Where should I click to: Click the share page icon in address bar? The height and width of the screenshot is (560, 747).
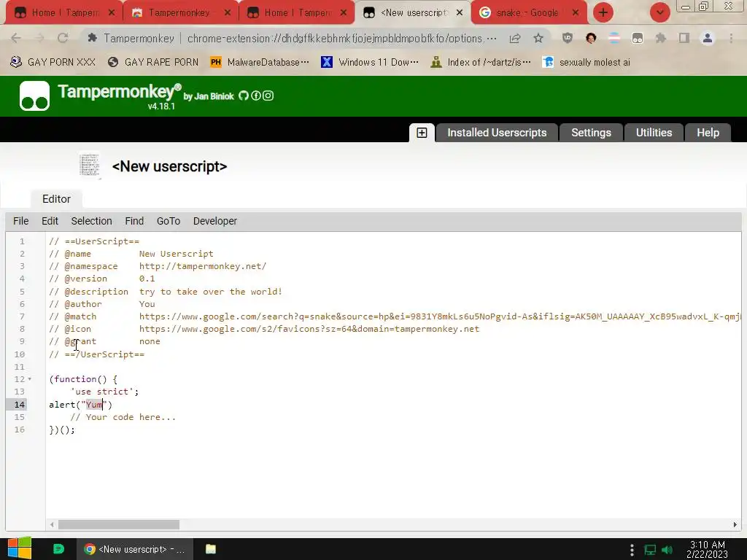(x=515, y=38)
